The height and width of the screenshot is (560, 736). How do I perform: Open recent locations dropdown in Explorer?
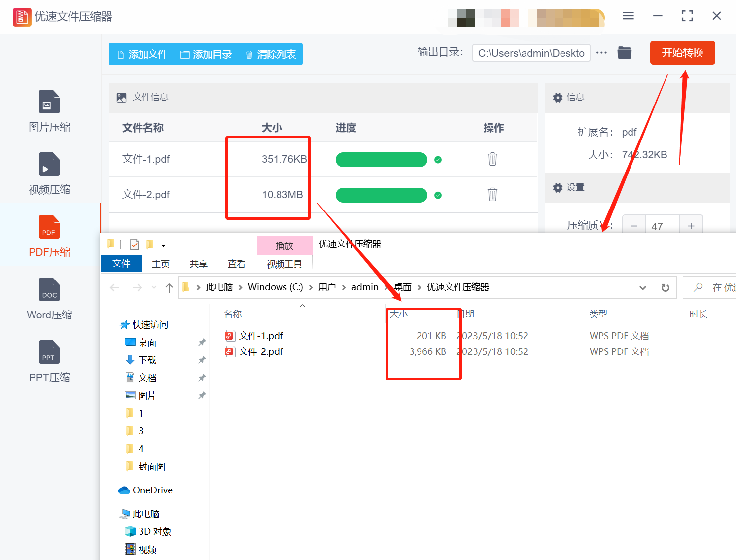(154, 287)
